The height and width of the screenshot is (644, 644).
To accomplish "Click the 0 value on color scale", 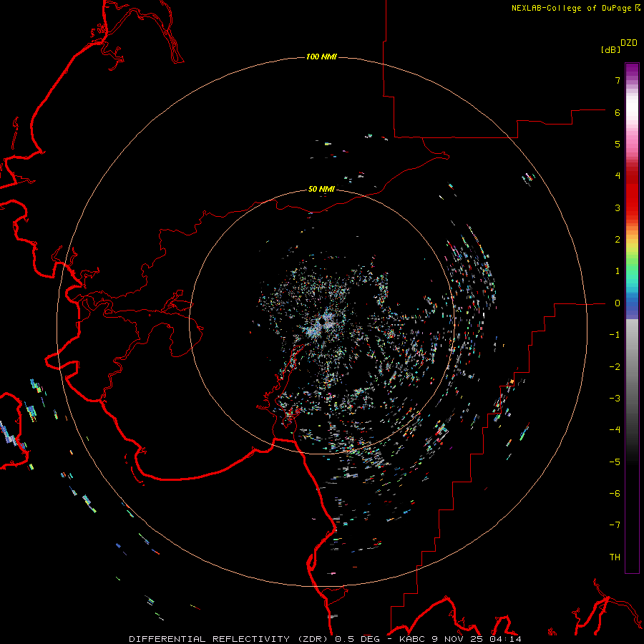I will tap(618, 303).
